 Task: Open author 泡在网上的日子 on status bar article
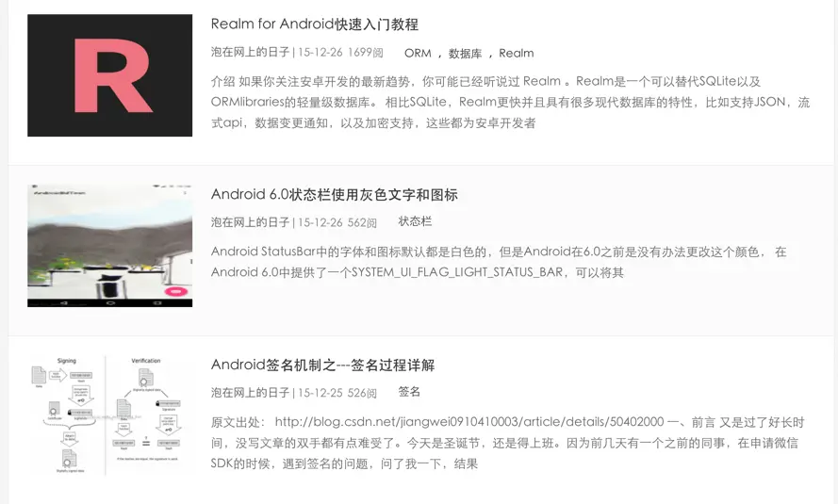(250, 222)
